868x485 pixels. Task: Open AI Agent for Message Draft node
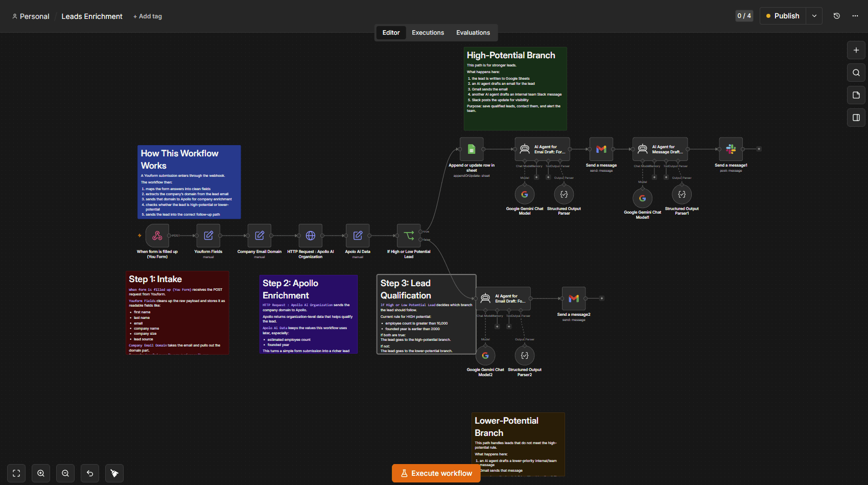pyautogui.click(x=660, y=149)
